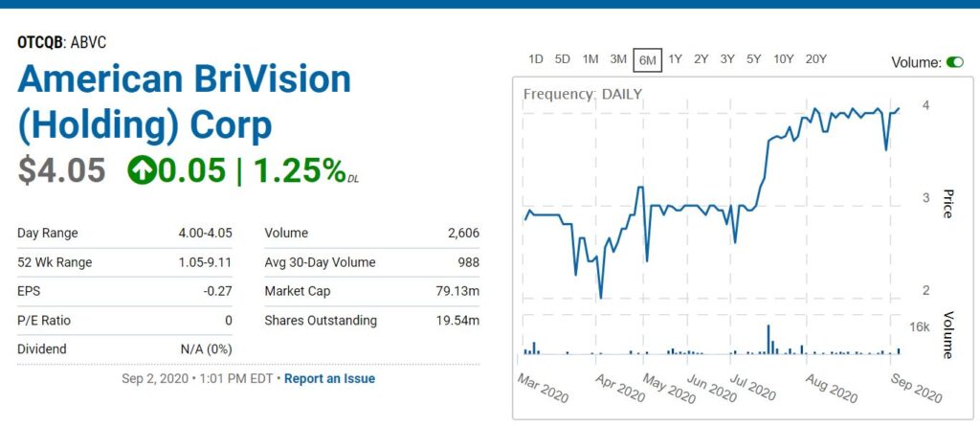980x426 pixels.
Task: Show the 2Y price chart
Action: [x=701, y=59]
